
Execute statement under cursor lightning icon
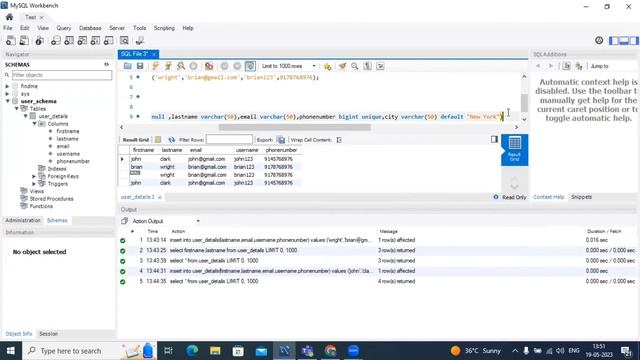[x=168, y=66]
